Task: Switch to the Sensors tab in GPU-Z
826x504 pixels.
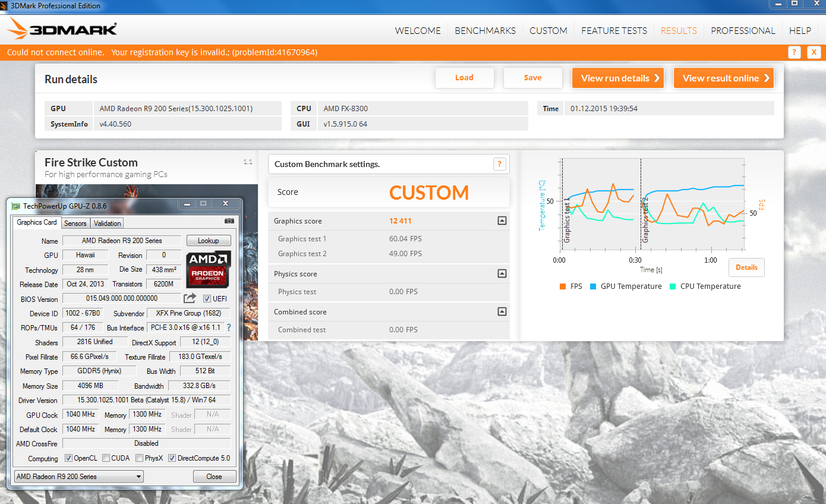Action: point(75,223)
